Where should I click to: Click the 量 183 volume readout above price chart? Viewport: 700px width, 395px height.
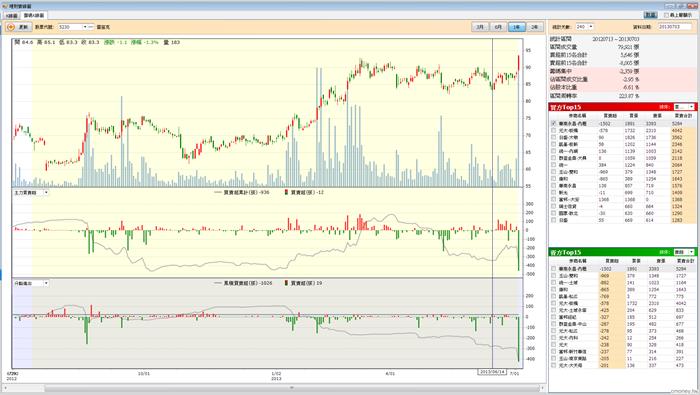point(172,42)
